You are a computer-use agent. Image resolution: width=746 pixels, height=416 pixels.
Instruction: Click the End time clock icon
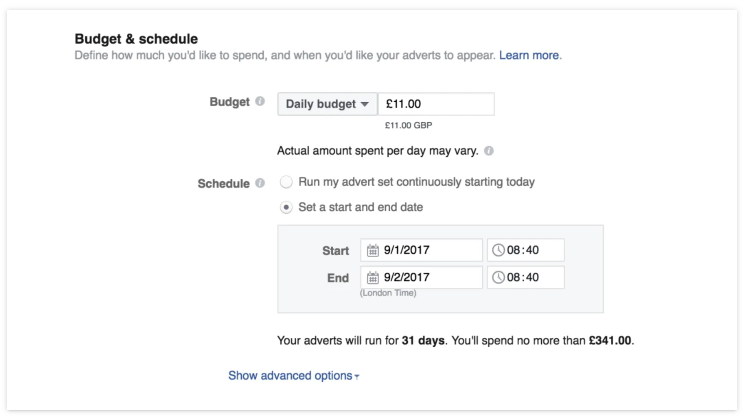click(500, 278)
